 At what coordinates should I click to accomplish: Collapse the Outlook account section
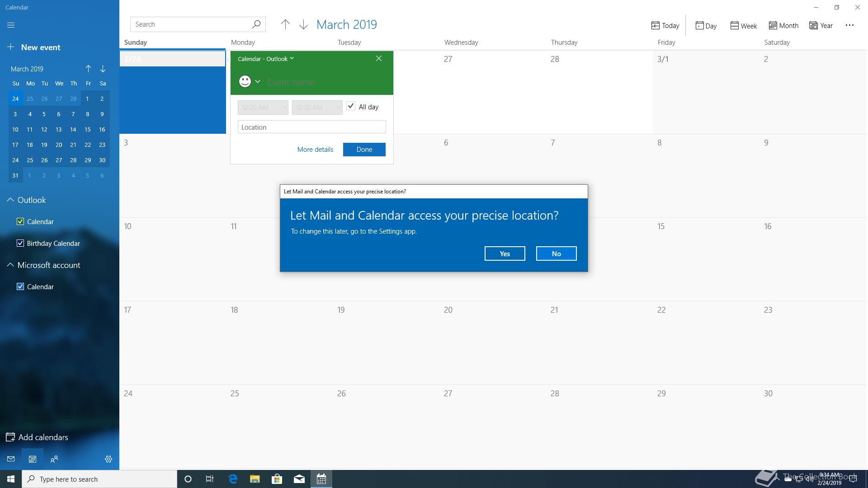pyautogui.click(x=10, y=200)
